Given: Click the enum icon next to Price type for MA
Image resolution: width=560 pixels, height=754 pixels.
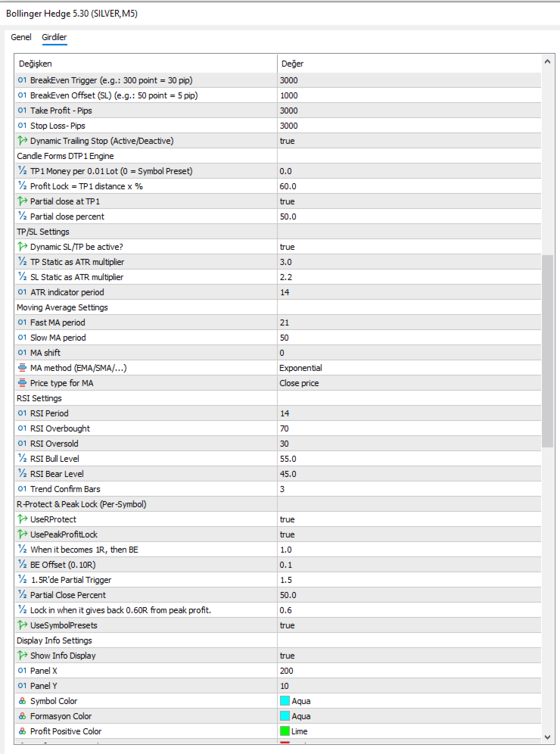Looking at the screenshot, I should pos(22,383).
